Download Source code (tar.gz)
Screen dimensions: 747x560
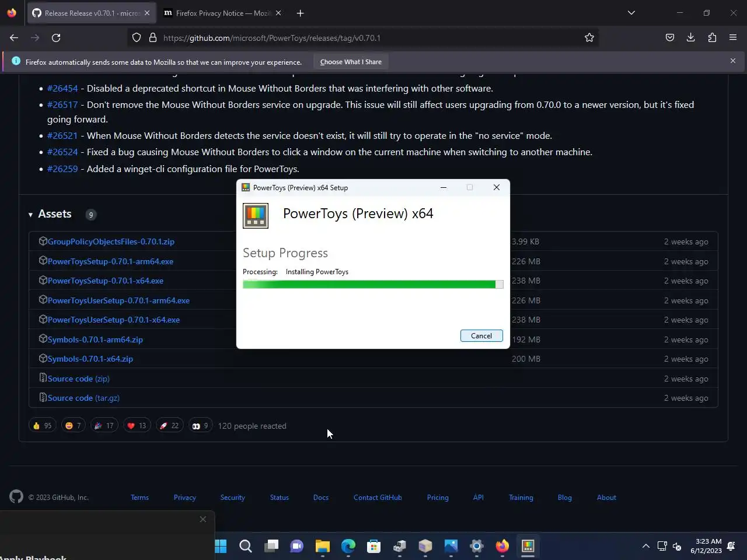point(83,398)
